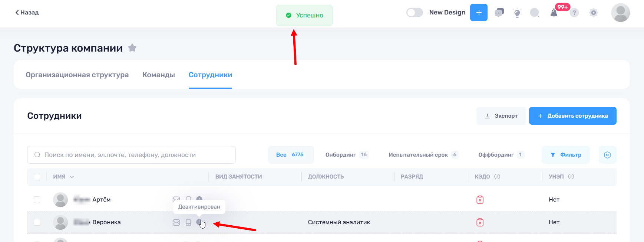Select the Все 6775 filter tab
This screenshot has width=644, height=242.
(291, 155)
